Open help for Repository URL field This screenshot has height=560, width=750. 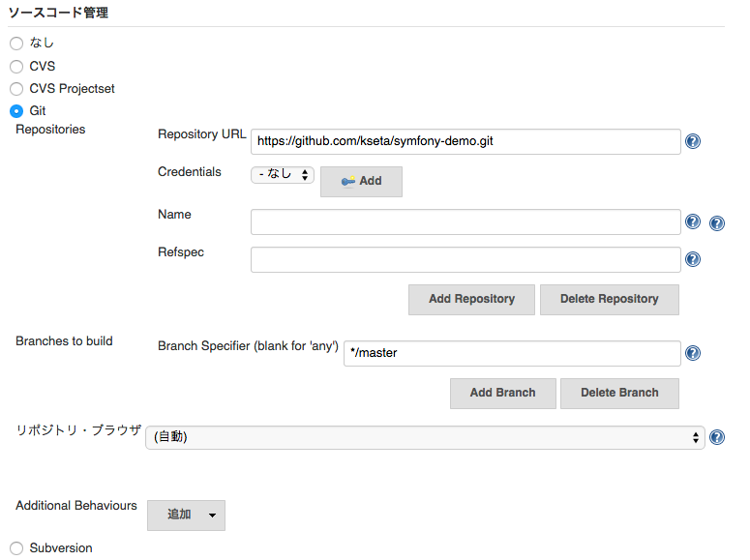[693, 141]
